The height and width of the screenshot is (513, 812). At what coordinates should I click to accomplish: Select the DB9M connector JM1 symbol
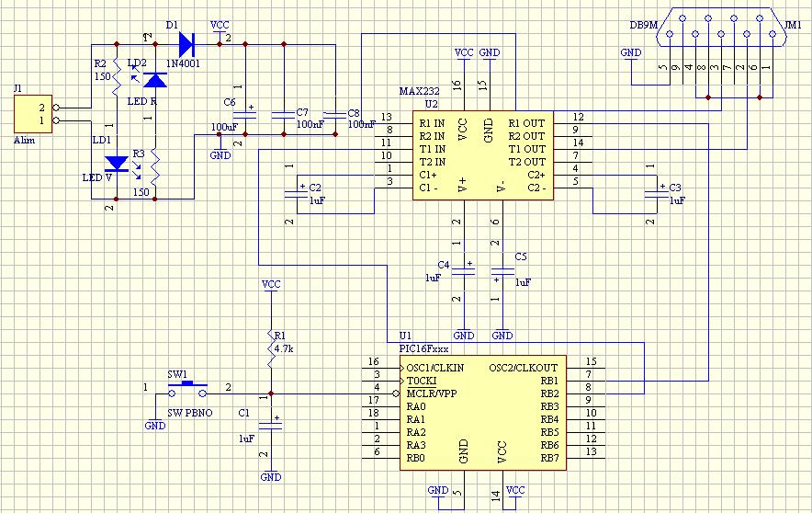721,27
